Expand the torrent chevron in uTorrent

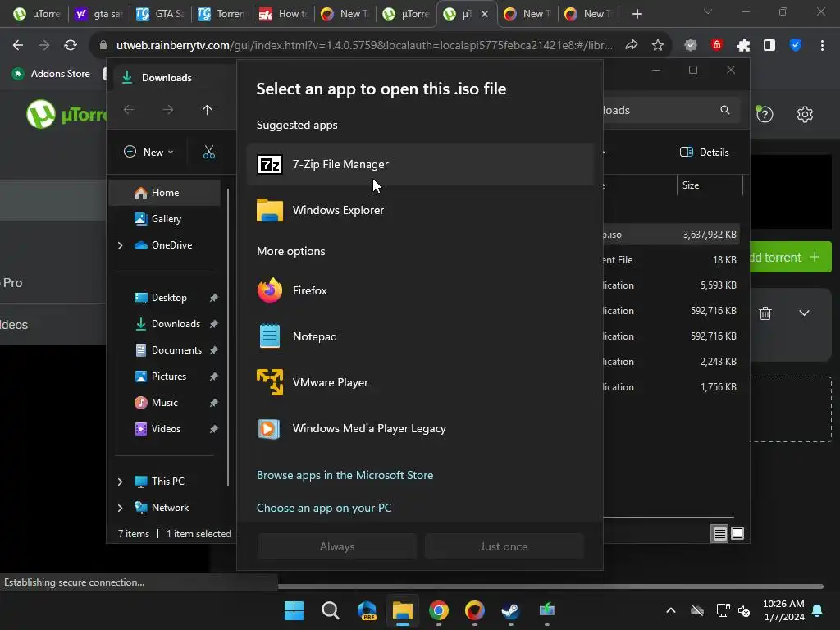(804, 313)
